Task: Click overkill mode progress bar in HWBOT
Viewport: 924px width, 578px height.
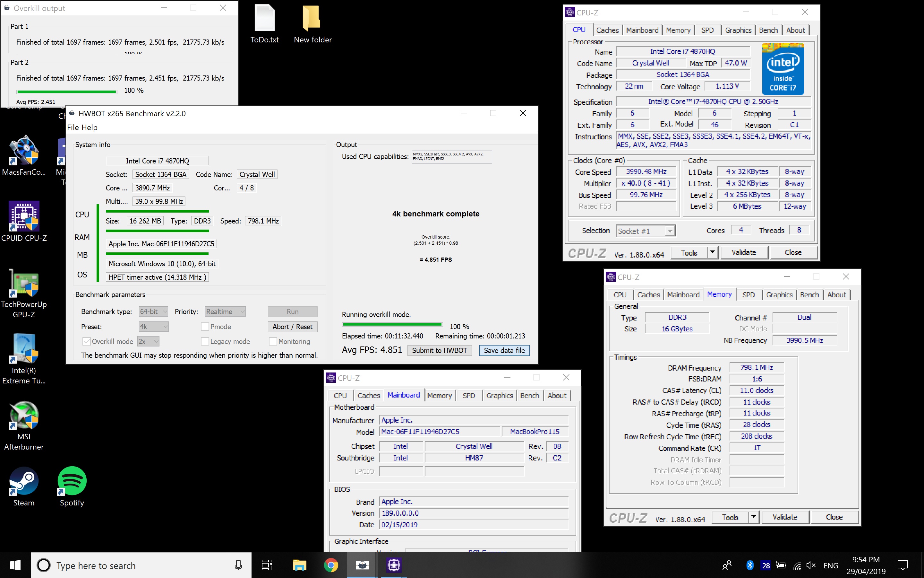Action: [392, 324]
